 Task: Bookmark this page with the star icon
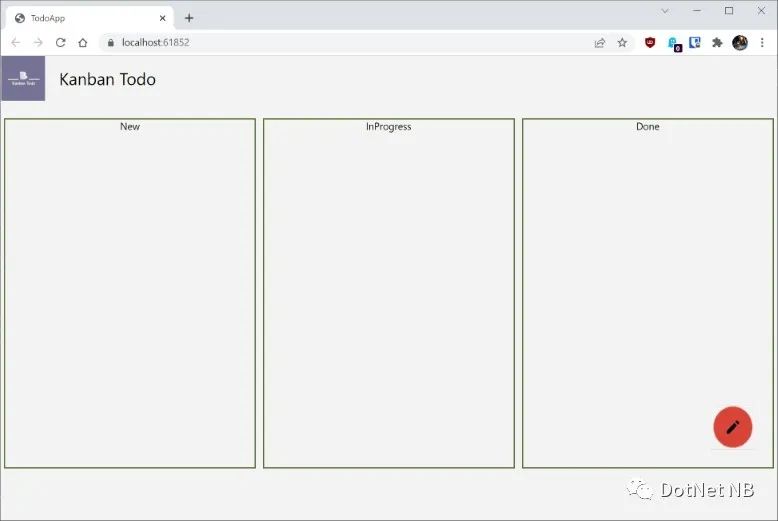[x=622, y=43]
